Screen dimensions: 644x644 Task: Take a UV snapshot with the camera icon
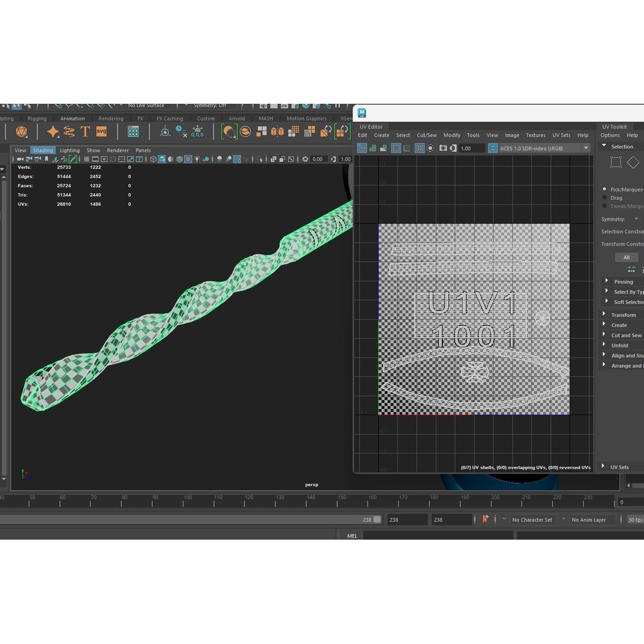click(443, 148)
